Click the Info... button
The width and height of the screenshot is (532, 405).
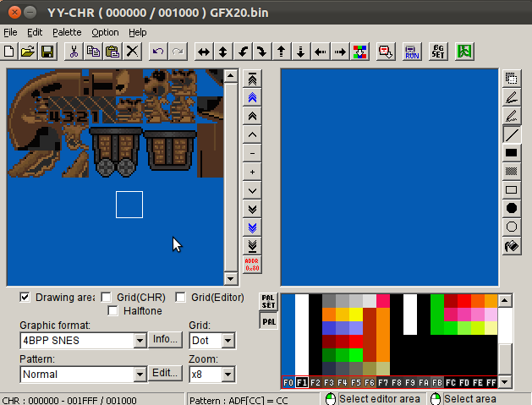click(165, 339)
